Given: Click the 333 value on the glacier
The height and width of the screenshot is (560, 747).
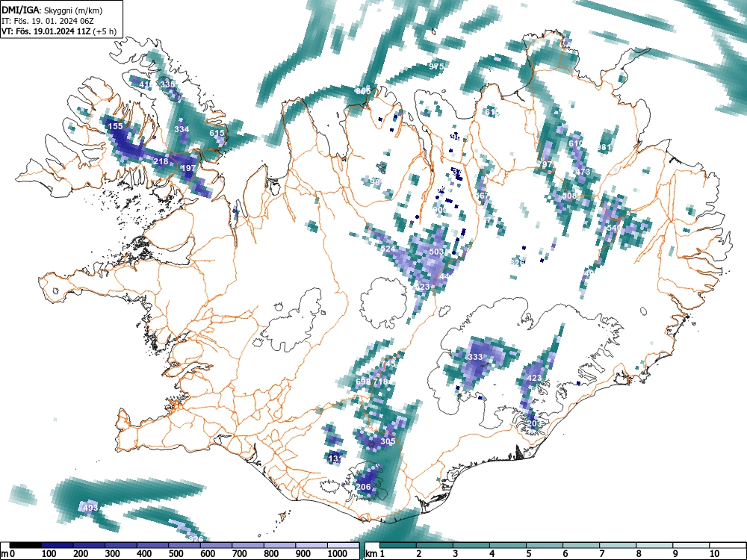Looking at the screenshot, I should tap(475, 357).
